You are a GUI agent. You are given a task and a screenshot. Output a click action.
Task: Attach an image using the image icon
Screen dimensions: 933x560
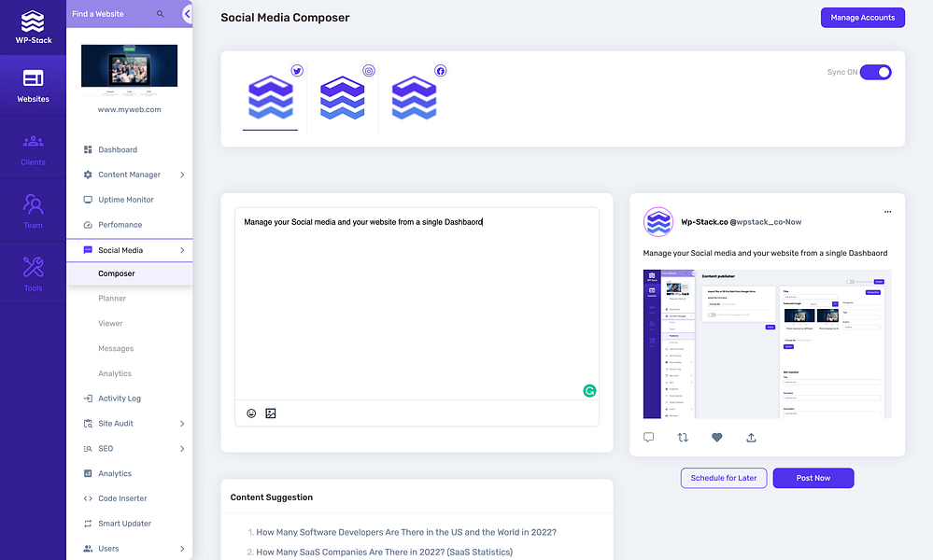click(271, 413)
